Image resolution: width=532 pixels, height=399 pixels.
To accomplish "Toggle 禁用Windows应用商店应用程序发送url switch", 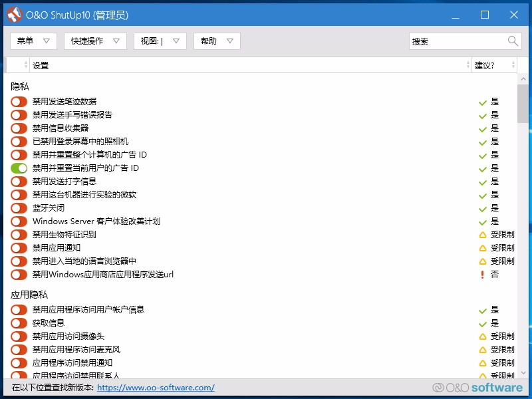I will click(x=19, y=275).
